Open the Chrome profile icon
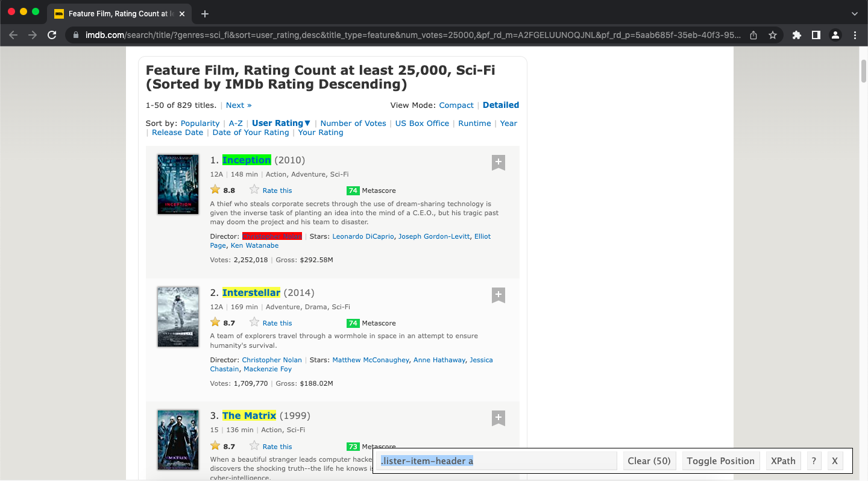 835,35
